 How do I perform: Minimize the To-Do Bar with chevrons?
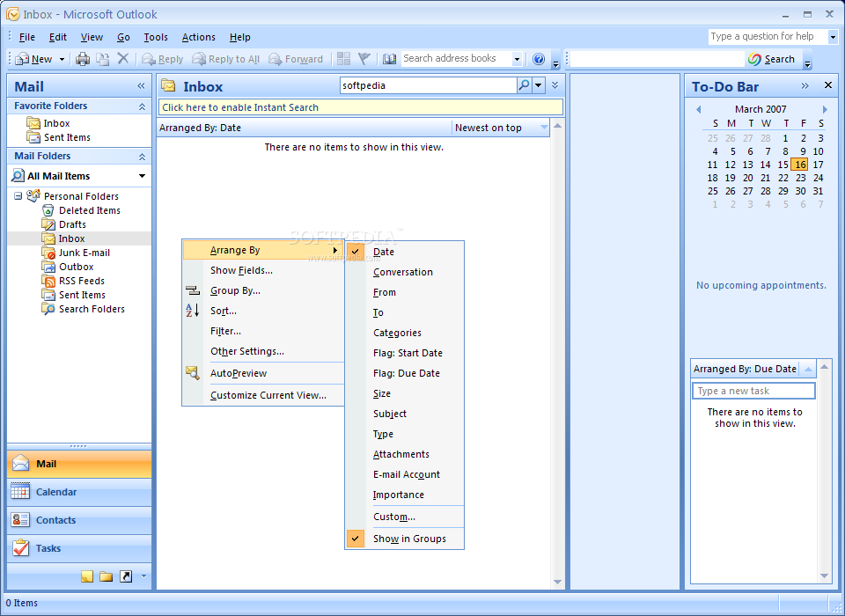coord(805,85)
